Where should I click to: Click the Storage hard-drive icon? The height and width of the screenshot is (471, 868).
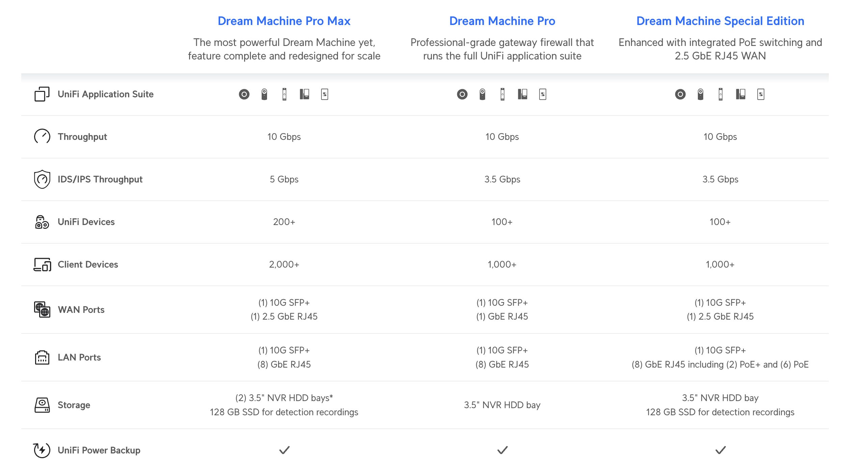[42, 405]
